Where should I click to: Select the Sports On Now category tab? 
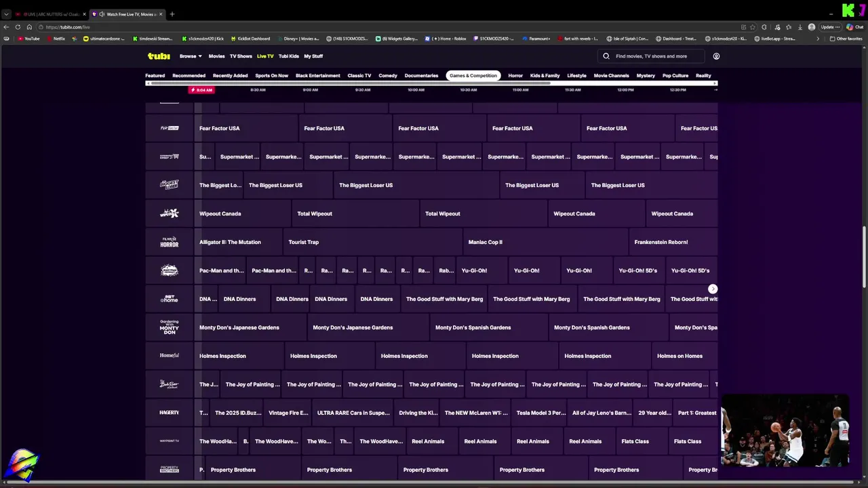pyautogui.click(x=271, y=75)
